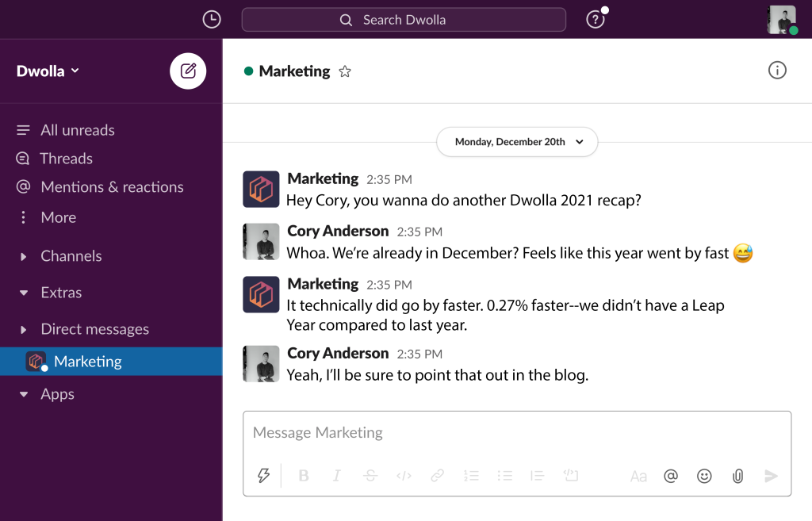Open shortcuts lightning bolt menu

click(263, 476)
